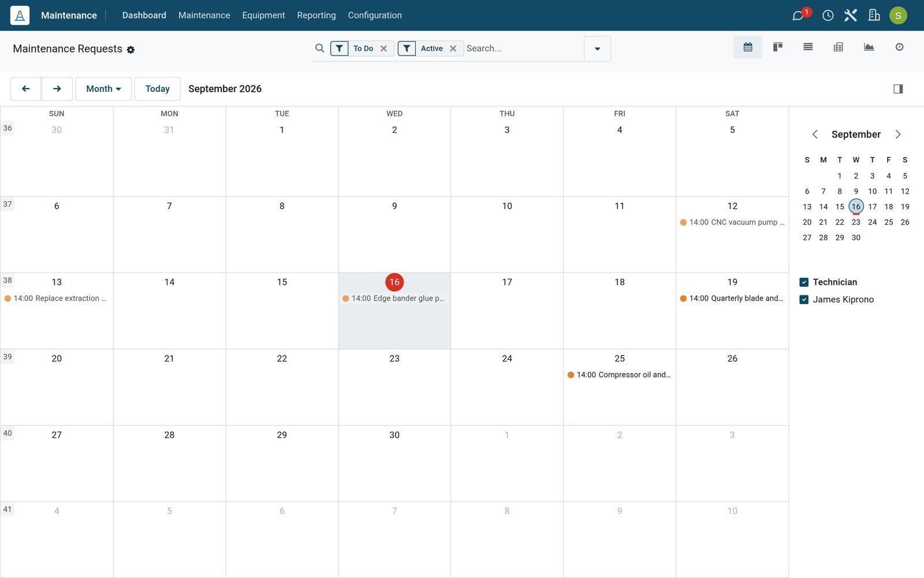Click the highlighted day 16 in main calendar
The width and height of the screenshot is (924, 578).
point(394,283)
